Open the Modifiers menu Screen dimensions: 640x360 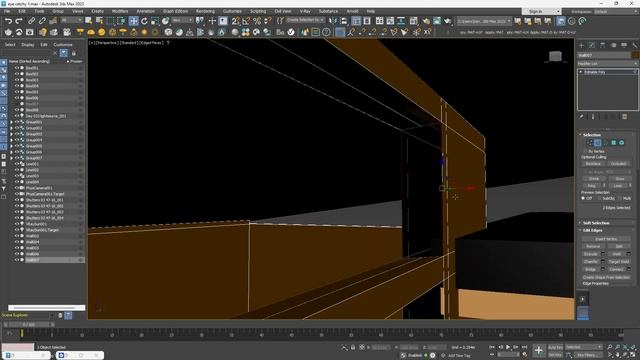pos(120,11)
